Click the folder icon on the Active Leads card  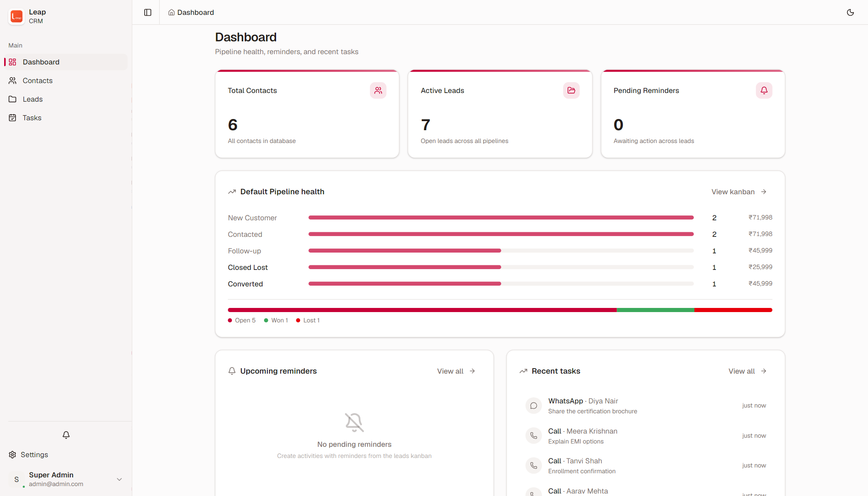pyautogui.click(x=571, y=91)
